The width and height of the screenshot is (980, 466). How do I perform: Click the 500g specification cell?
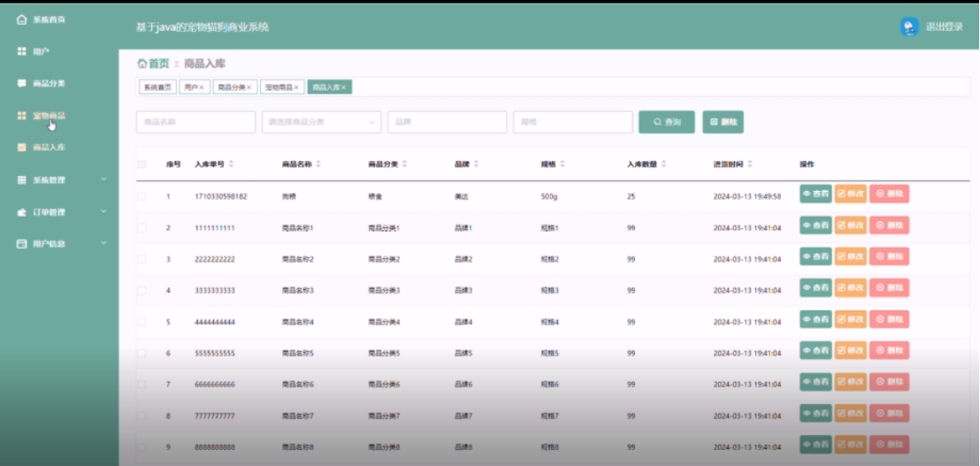click(x=548, y=196)
